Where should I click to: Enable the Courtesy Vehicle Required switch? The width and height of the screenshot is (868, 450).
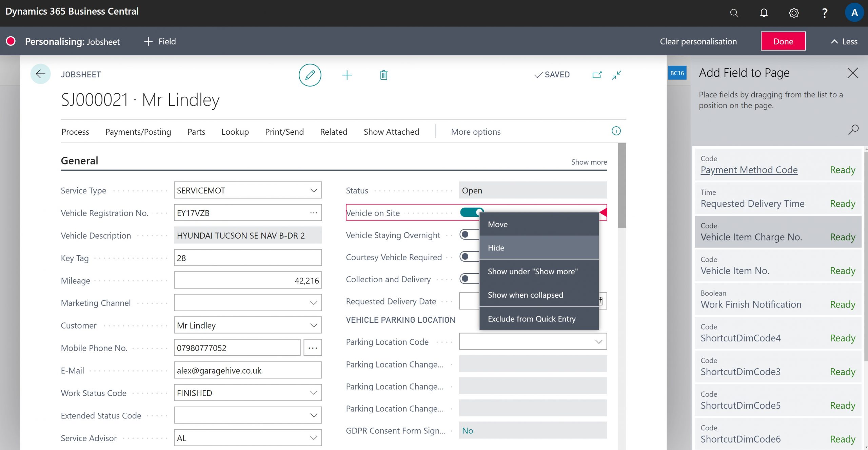click(469, 257)
